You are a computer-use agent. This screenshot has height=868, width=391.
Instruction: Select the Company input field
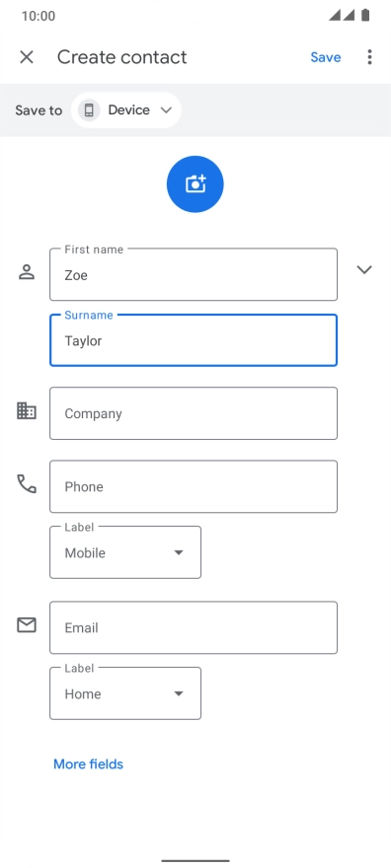(x=194, y=413)
